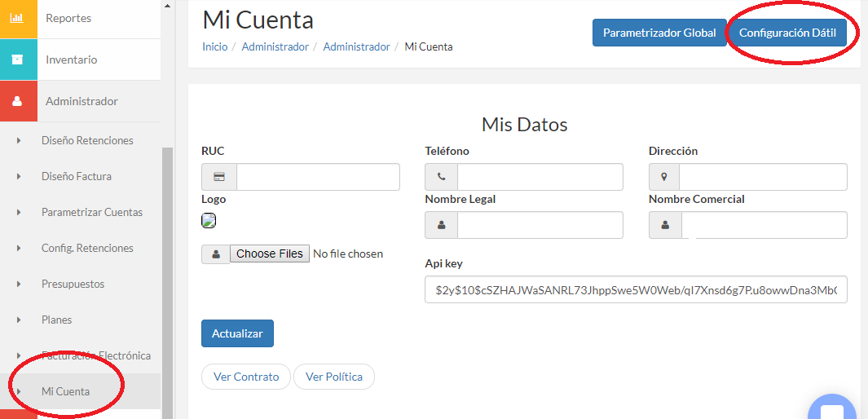Click the user icon beside Choose Files
868x419 pixels.
click(216, 254)
